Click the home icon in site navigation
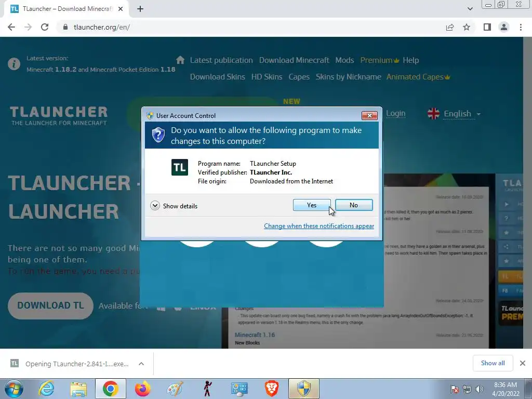The height and width of the screenshot is (399, 532). click(x=180, y=60)
